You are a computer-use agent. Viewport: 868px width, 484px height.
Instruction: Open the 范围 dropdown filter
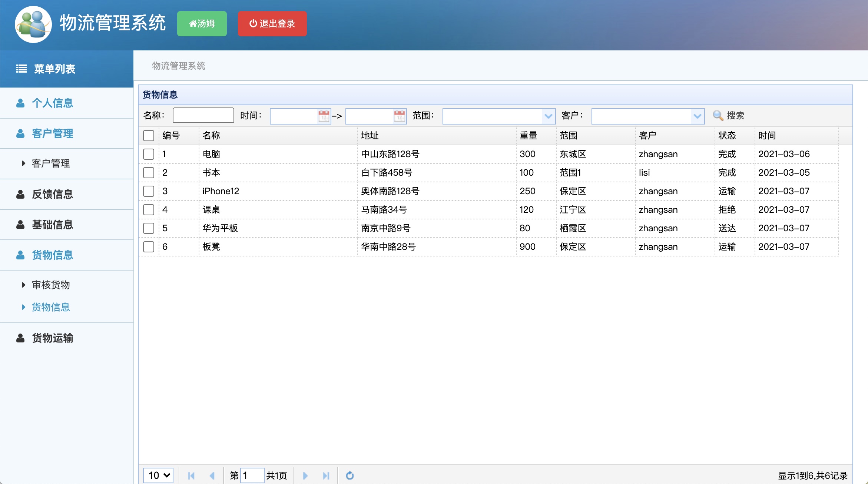pyautogui.click(x=549, y=116)
